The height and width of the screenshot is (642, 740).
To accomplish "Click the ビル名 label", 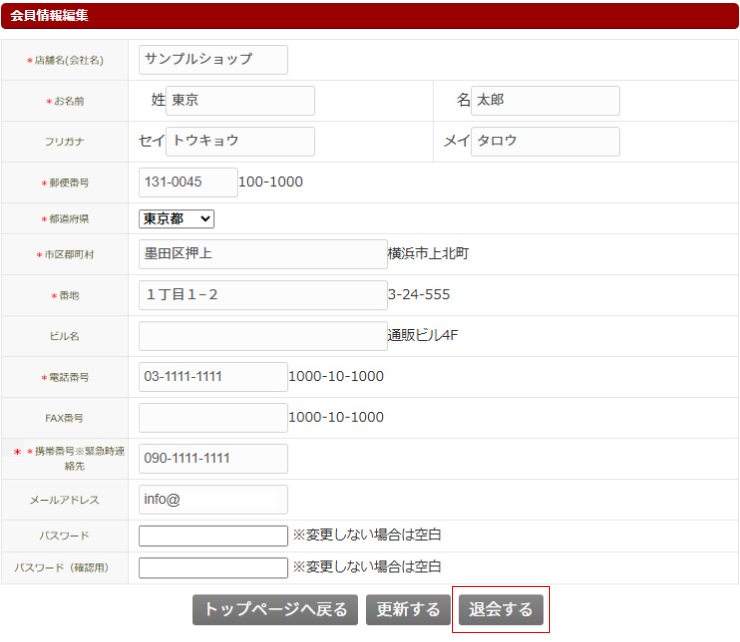I will coord(65,336).
